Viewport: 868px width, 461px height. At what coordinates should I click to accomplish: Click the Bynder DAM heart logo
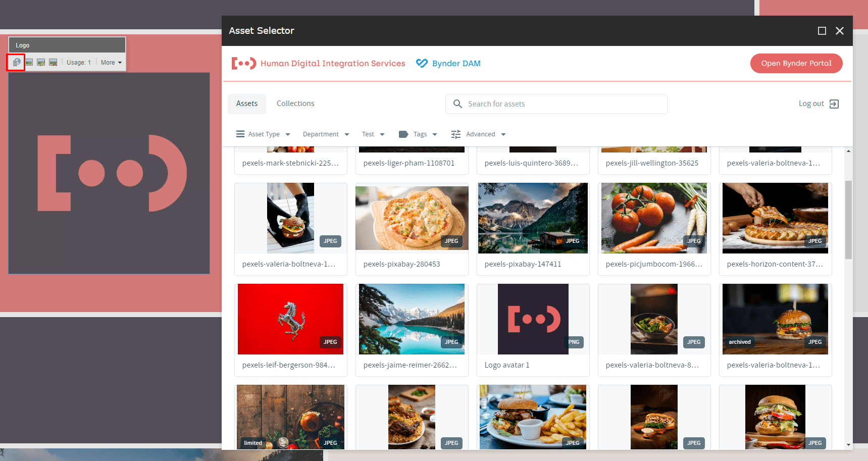(x=422, y=63)
